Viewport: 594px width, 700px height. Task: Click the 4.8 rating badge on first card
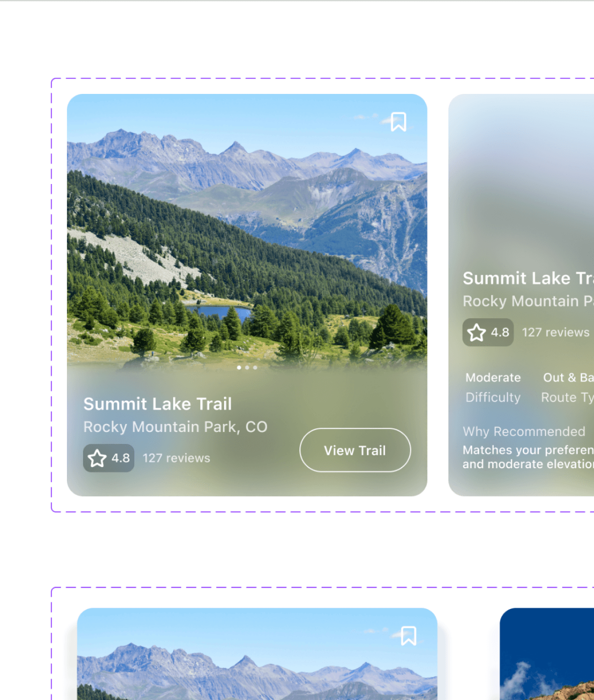109,458
